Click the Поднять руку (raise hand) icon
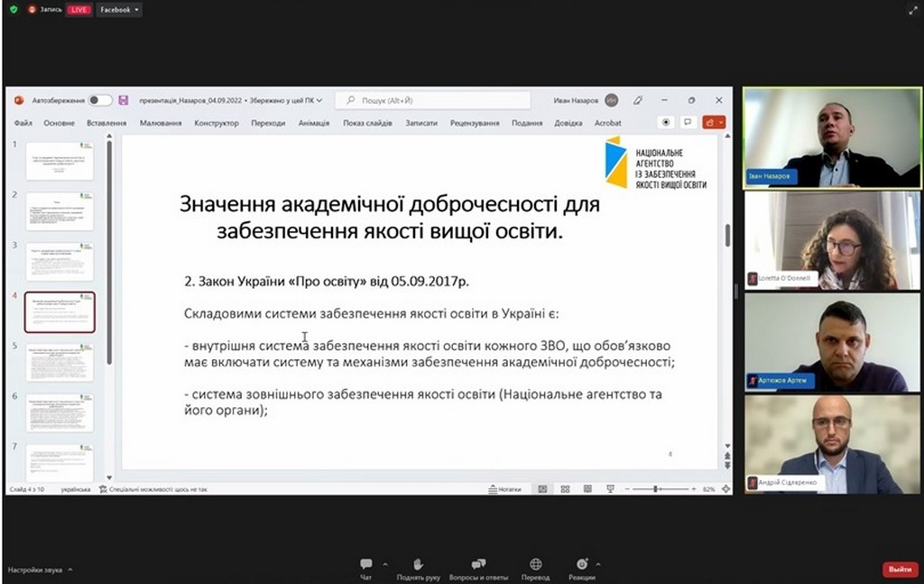The image size is (924, 584). (418, 564)
